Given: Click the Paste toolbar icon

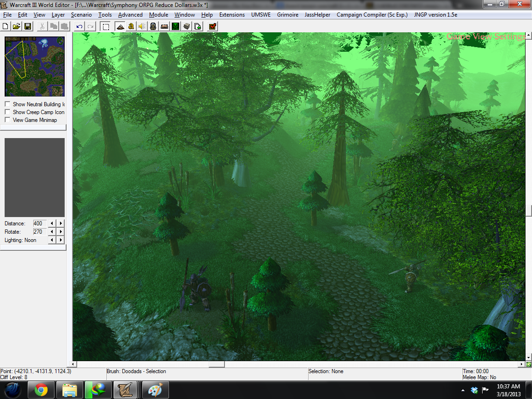Looking at the screenshot, I should coord(65,26).
